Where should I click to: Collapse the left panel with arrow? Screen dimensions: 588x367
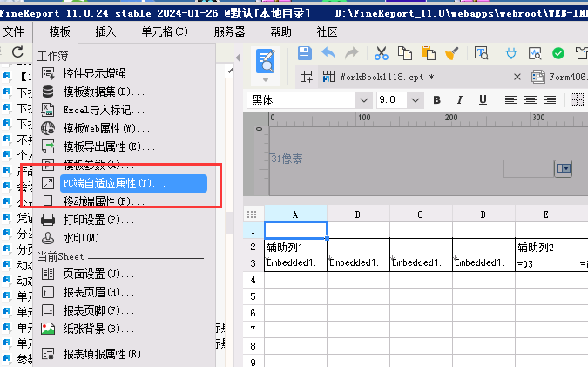pyautogui.click(x=238, y=58)
